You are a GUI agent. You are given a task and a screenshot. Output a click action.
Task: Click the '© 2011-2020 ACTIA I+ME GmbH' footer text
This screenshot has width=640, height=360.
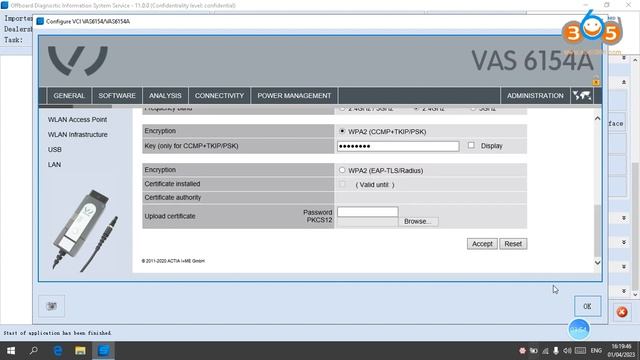coord(173,261)
